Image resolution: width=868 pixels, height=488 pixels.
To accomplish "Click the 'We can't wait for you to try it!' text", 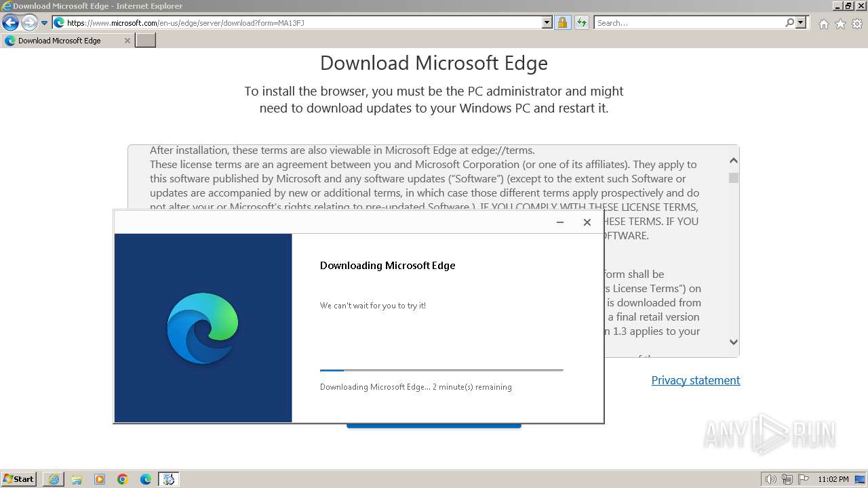I will pyautogui.click(x=373, y=306).
